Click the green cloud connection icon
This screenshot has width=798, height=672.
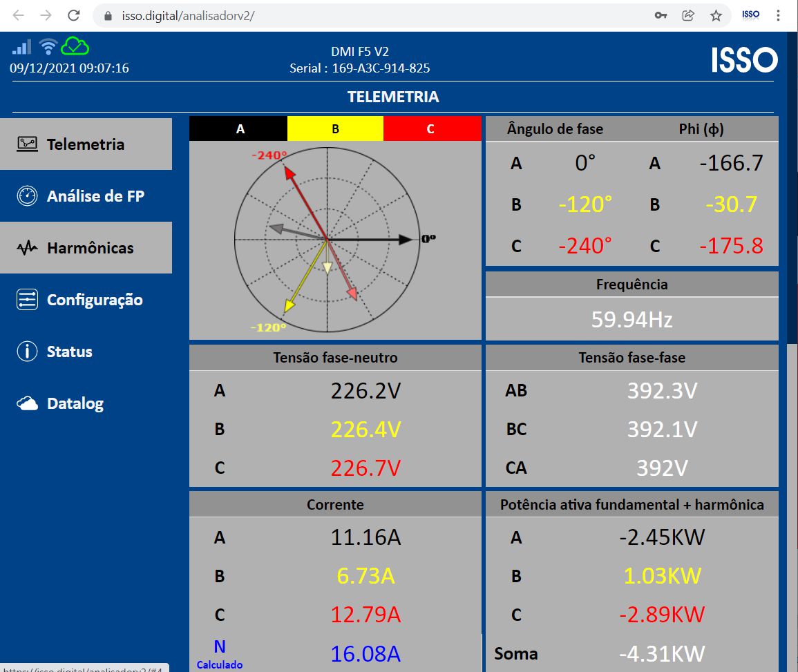click(75, 46)
